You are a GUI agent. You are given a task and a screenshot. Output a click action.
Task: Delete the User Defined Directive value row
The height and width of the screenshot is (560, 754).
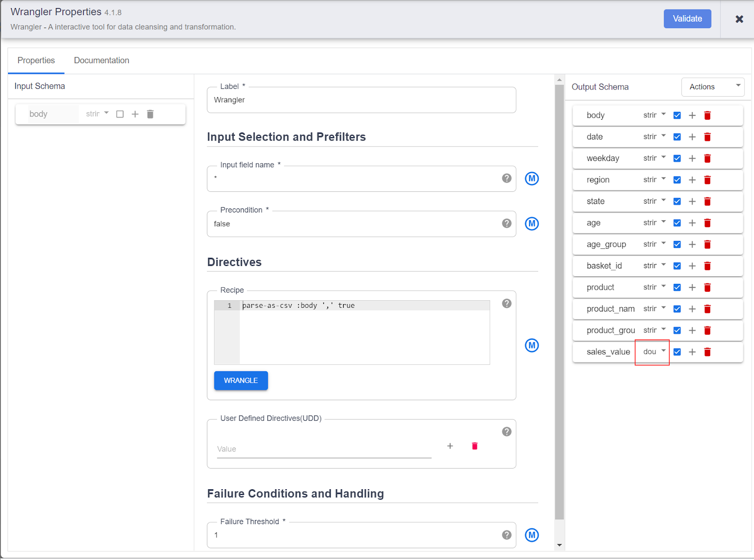475,446
